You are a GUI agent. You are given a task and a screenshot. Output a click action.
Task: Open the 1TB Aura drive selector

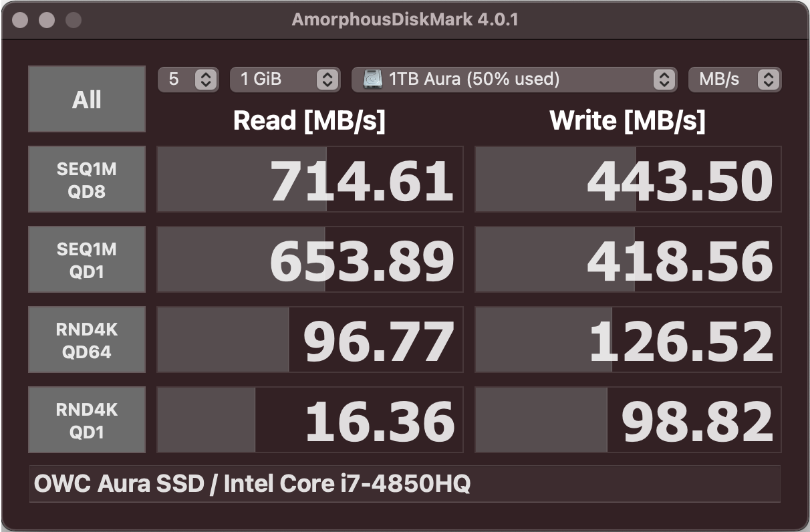(513, 80)
